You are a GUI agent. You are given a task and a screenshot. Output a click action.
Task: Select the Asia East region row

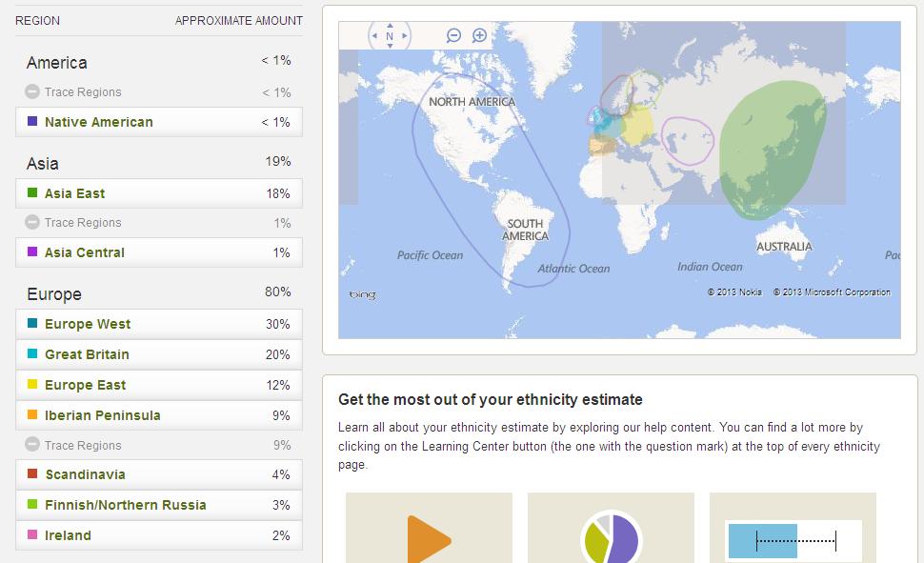(x=159, y=193)
